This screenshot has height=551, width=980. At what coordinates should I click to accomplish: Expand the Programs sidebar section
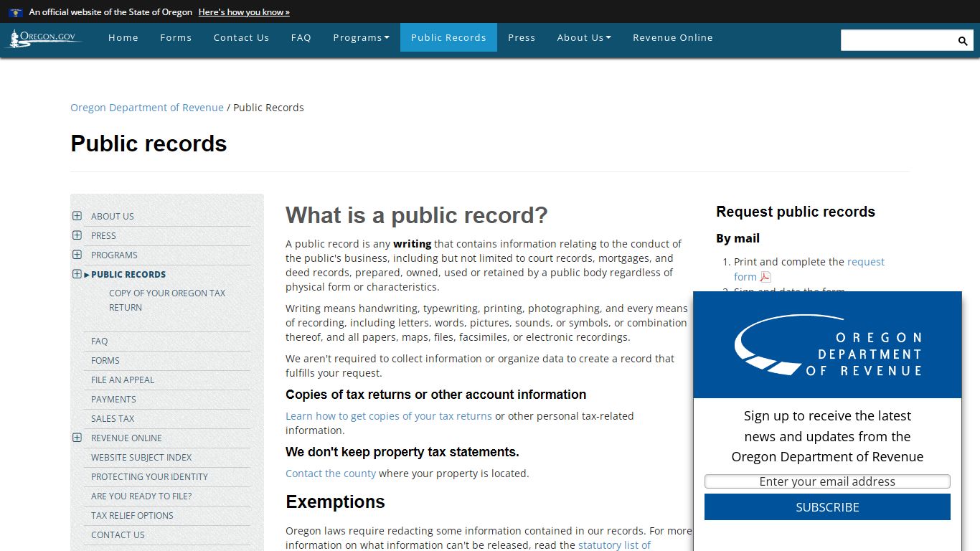pyautogui.click(x=77, y=255)
